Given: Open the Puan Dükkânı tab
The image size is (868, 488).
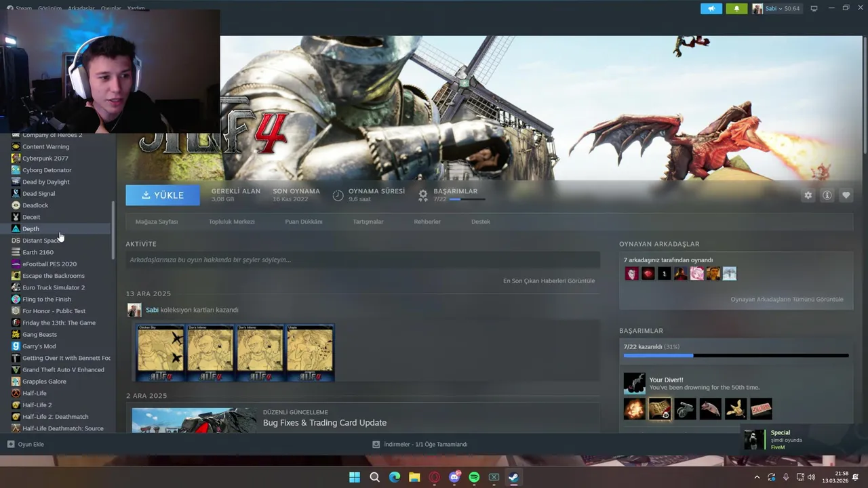Looking at the screenshot, I should (x=304, y=222).
